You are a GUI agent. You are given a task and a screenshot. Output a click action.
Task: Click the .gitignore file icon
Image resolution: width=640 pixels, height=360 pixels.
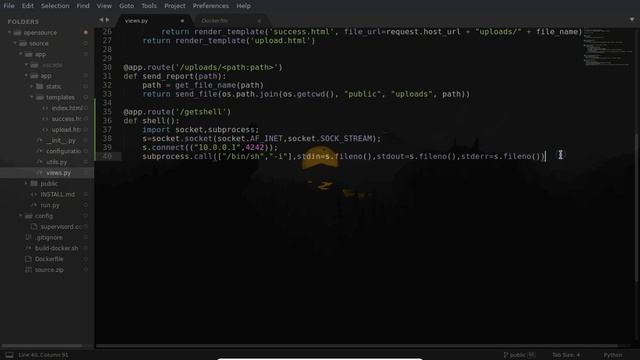click(x=28, y=237)
